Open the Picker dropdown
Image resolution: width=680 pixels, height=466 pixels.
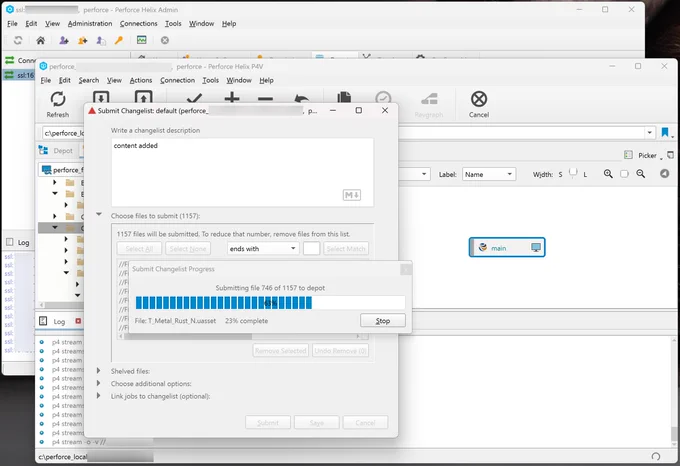651,155
